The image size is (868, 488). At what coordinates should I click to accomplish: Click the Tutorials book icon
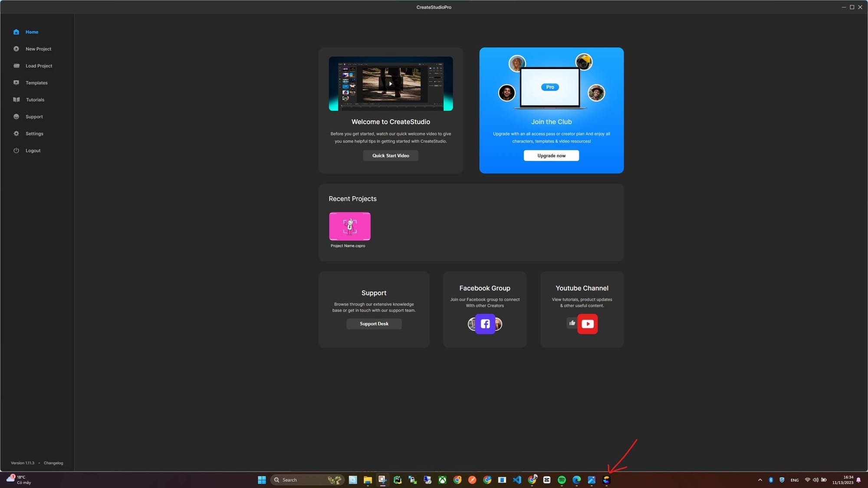pos(16,100)
